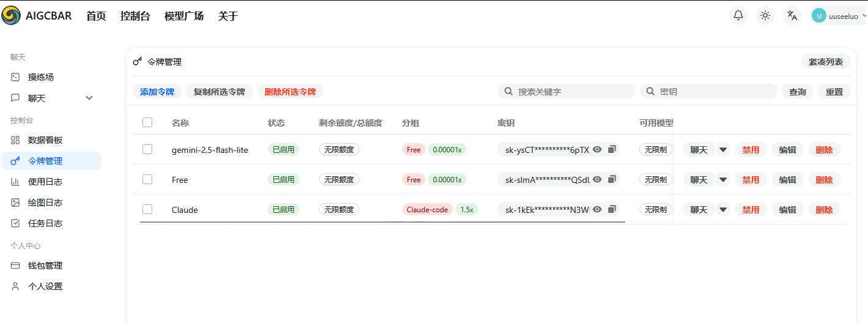The width and height of the screenshot is (868, 323).
Task: Expand the 聊天 sidebar submenu chevron
Action: pyautogui.click(x=89, y=98)
